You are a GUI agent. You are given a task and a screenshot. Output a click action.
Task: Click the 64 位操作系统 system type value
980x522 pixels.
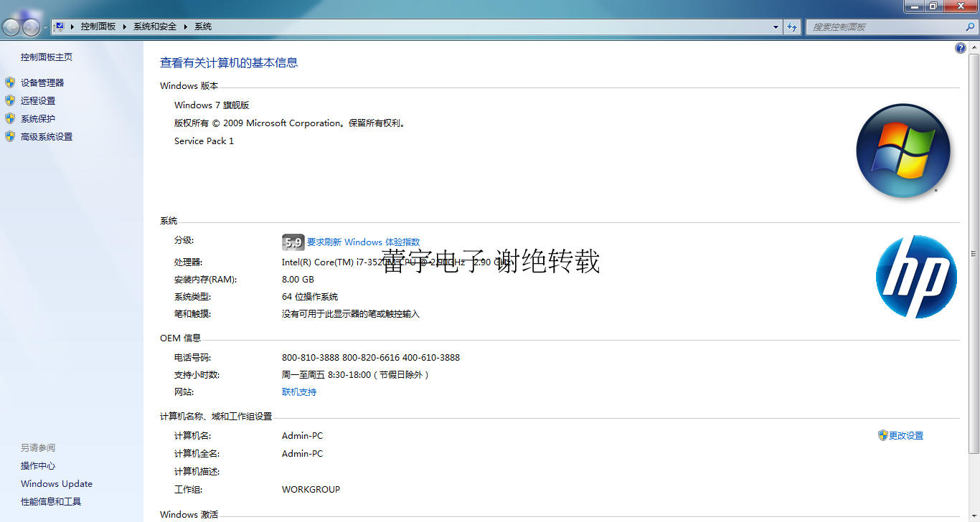[x=310, y=297]
